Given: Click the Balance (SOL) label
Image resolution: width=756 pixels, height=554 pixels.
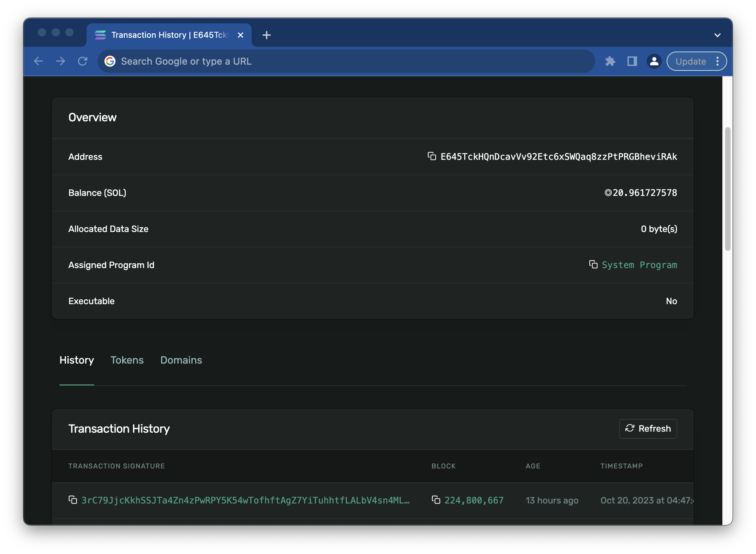Looking at the screenshot, I should [97, 193].
